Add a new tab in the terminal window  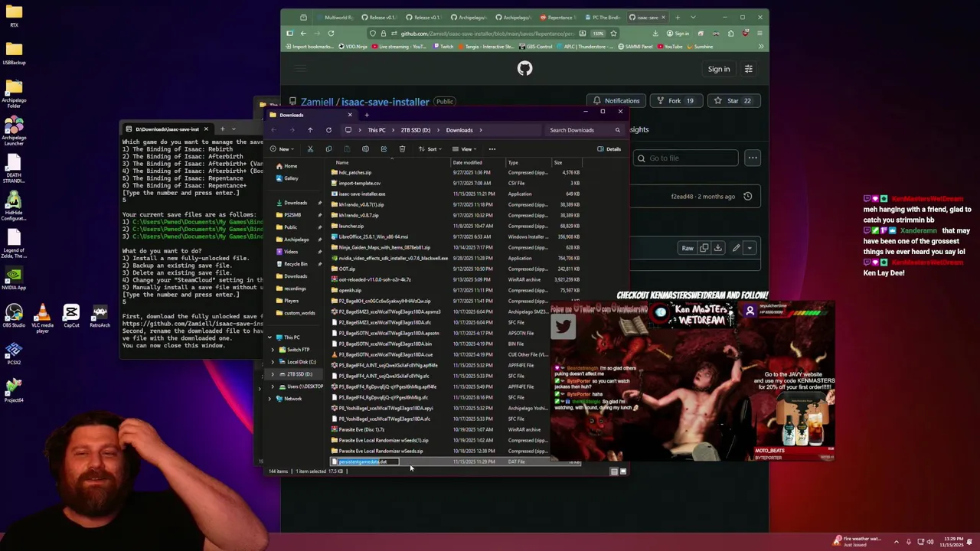click(x=222, y=129)
